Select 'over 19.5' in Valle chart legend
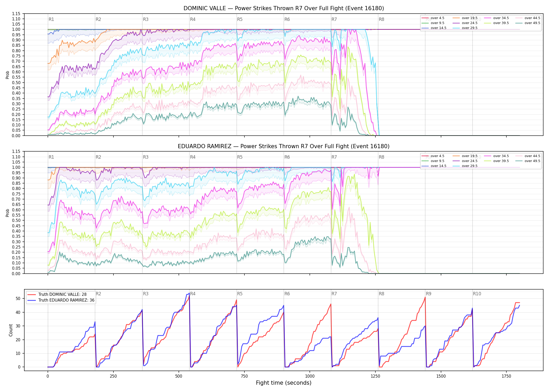Screen dimensions: 549x392 (465, 18)
